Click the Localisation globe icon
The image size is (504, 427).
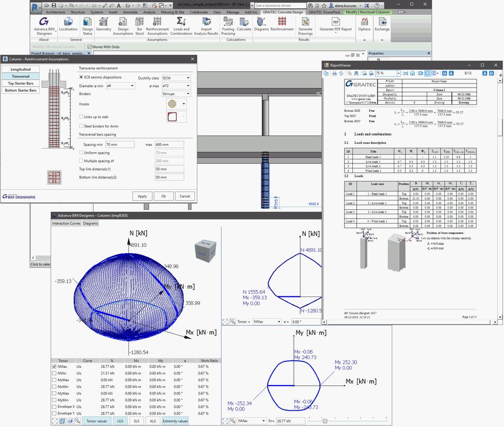tap(68, 22)
